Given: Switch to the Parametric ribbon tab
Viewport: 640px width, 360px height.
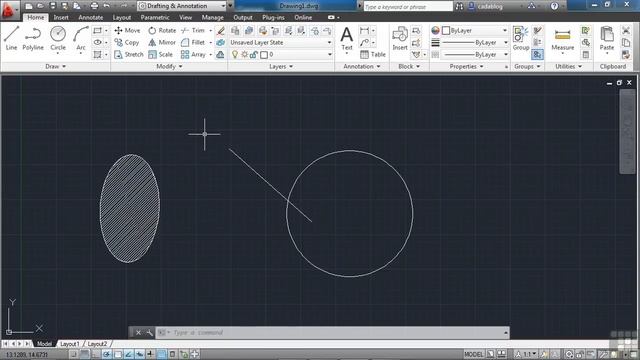Looking at the screenshot, I should point(155,18).
